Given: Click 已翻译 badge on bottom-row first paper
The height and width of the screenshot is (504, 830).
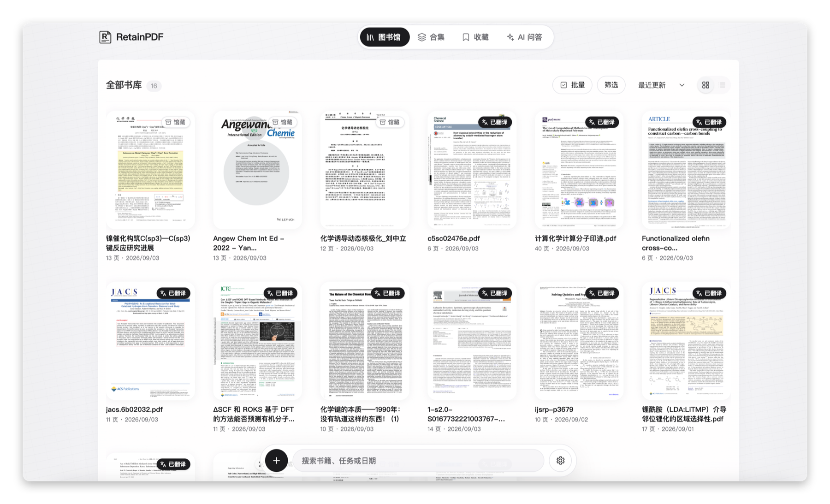Looking at the screenshot, I should click(173, 464).
